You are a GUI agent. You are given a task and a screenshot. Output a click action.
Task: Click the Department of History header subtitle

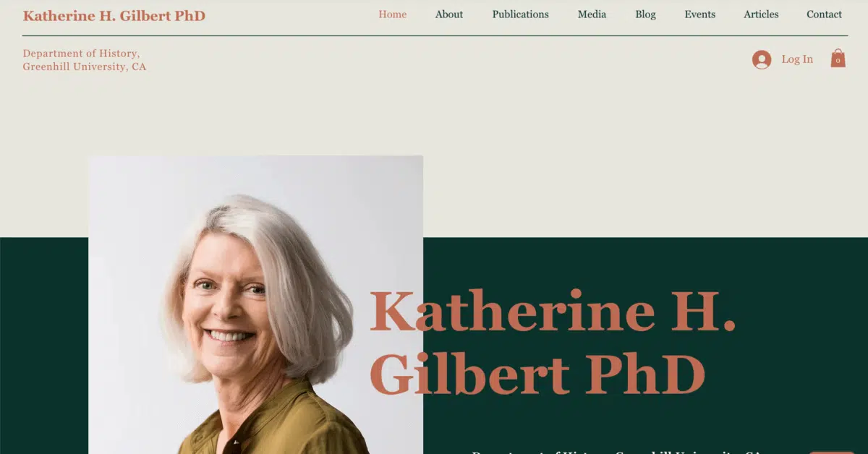(81, 53)
